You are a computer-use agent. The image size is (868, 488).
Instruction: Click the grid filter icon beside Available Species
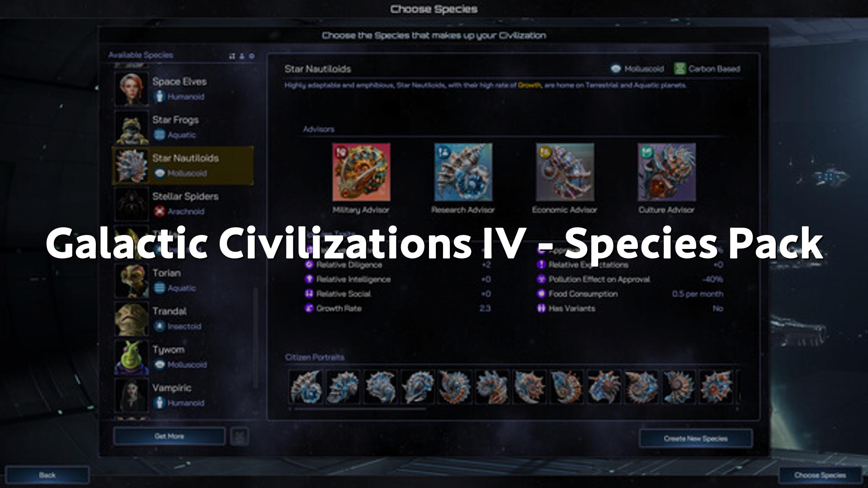pyautogui.click(x=232, y=56)
